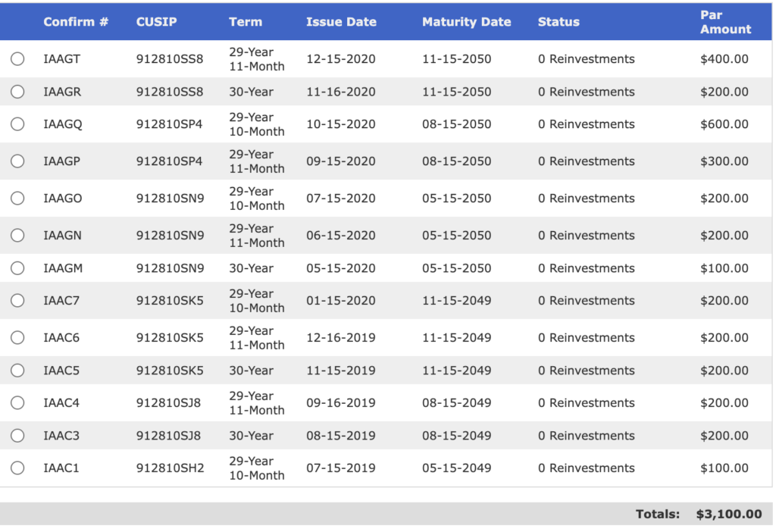Click the Term column header
The width and height of the screenshot is (776, 532).
(x=246, y=22)
